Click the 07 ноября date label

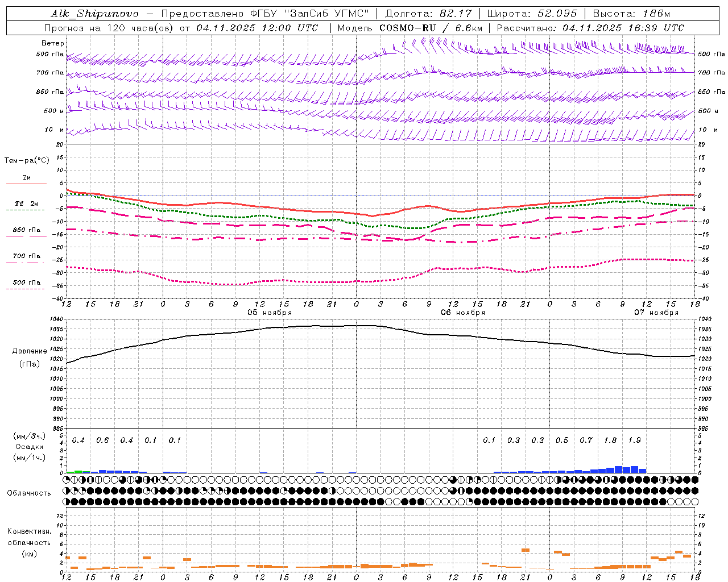coord(656,313)
